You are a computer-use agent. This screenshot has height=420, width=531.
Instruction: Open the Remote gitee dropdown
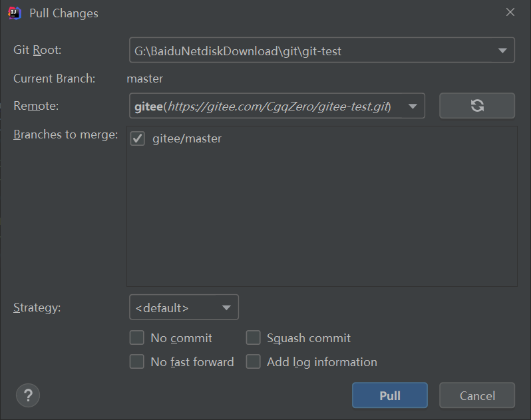coord(413,106)
